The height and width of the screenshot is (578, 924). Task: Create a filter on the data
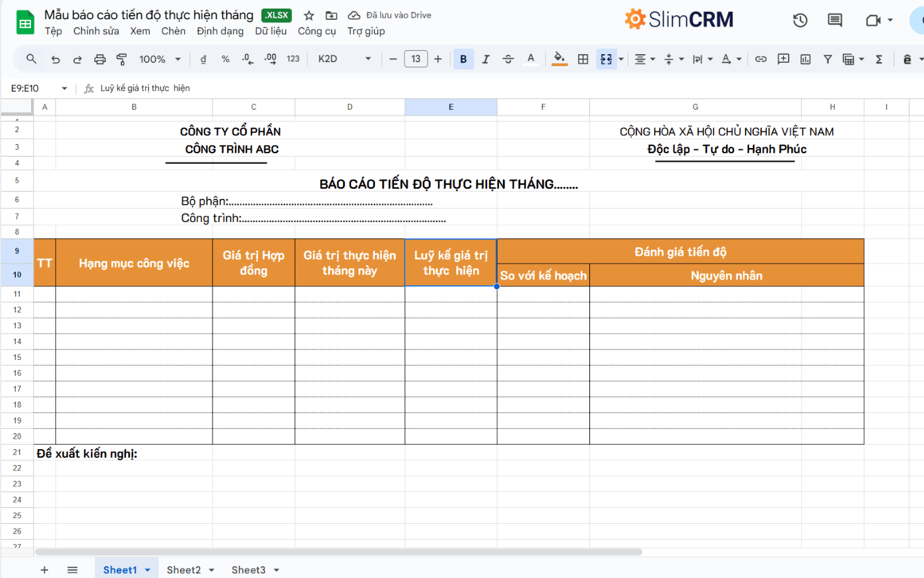click(828, 59)
